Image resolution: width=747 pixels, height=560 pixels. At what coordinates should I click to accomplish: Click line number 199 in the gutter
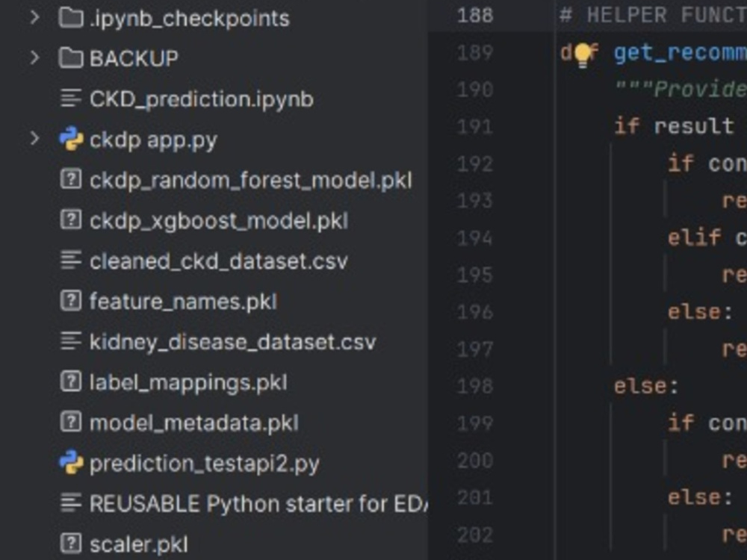coord(474,423)
